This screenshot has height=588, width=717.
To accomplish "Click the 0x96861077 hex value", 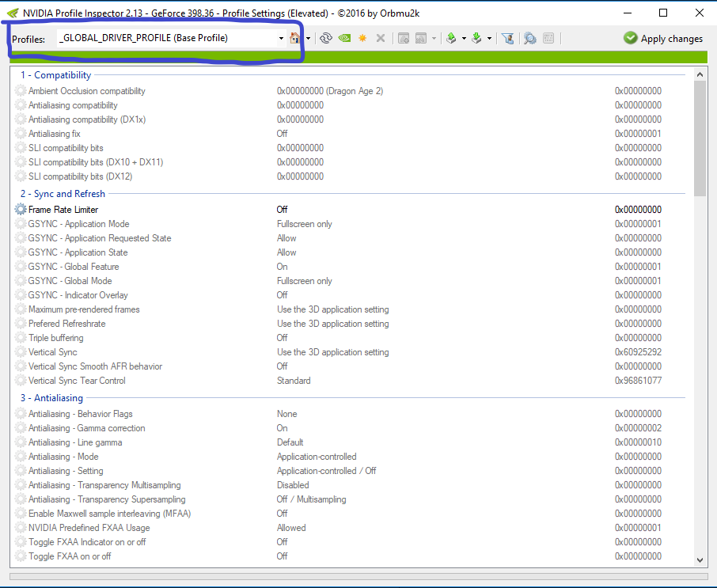I will (x=638, y=381).
